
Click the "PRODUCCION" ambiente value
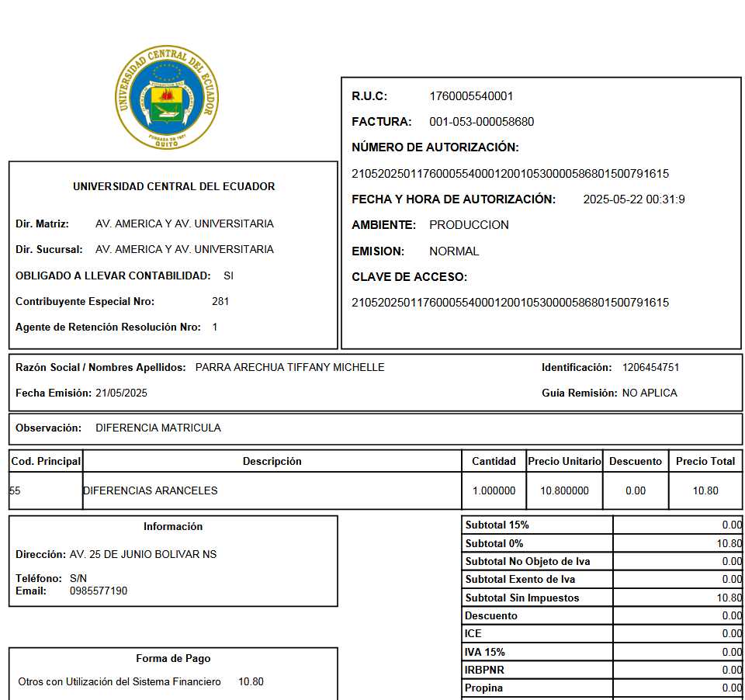(x=469, y=225)
